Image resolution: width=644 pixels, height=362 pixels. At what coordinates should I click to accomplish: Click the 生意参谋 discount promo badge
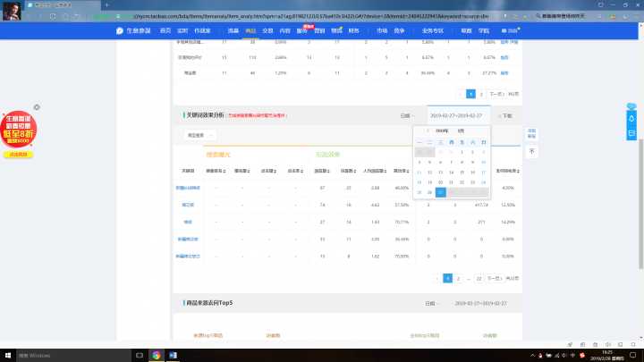tap(19, 130)
